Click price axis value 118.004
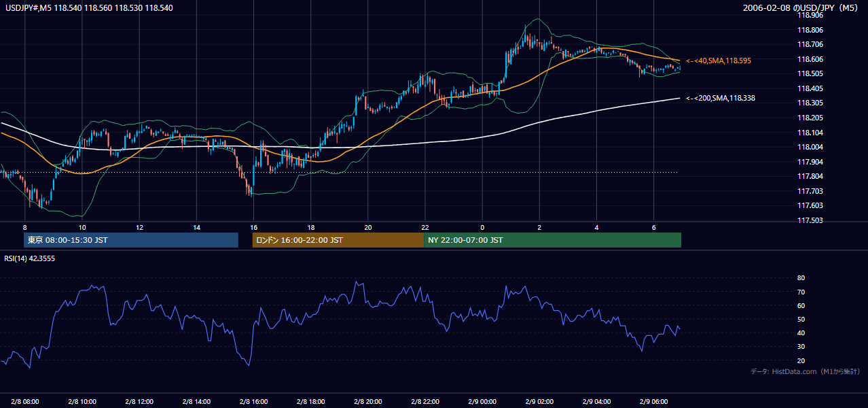 click(x=810, y=147)
